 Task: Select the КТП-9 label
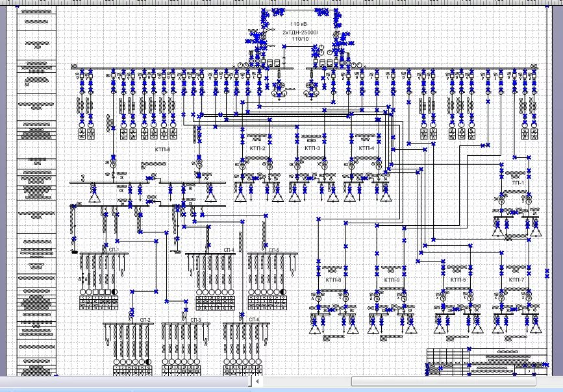point(392,280)
